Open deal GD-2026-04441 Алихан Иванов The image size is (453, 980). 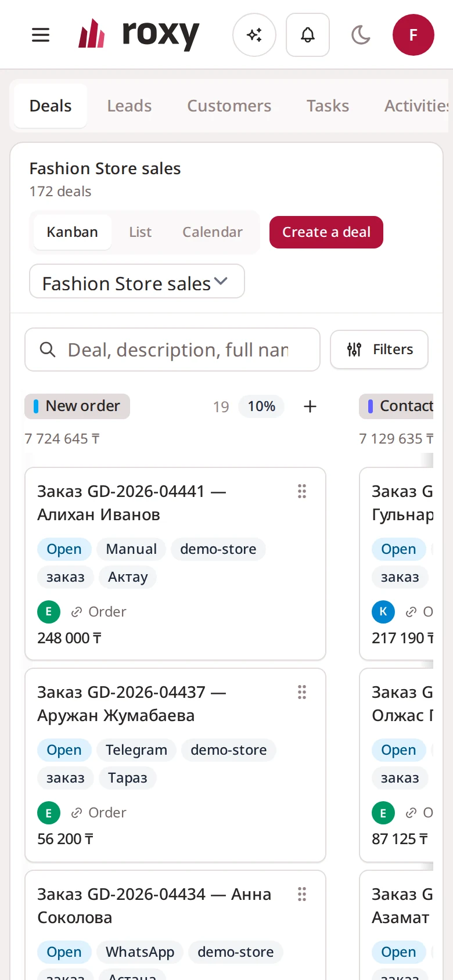[x=132, y=503]
